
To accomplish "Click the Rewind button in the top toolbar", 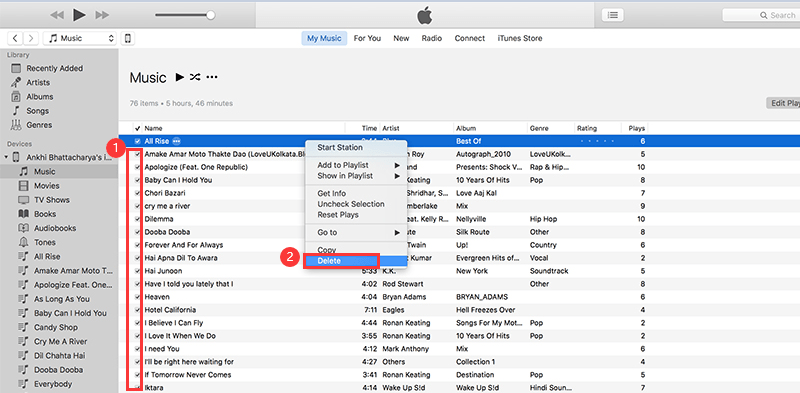I will [57, 15].
